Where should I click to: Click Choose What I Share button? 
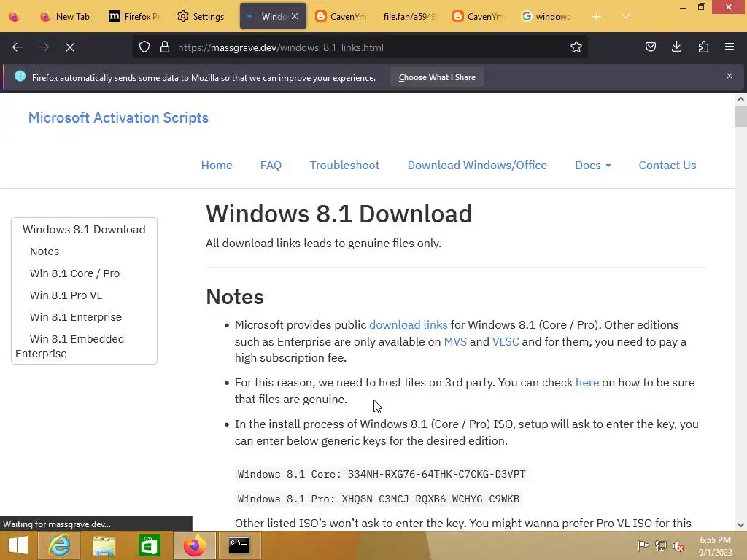tap(437, 77)
